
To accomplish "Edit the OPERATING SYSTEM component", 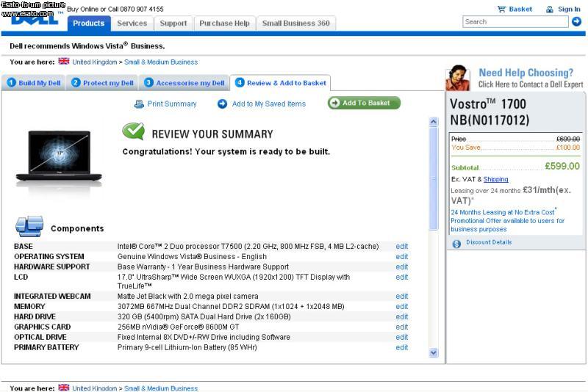I will point(401,256).
